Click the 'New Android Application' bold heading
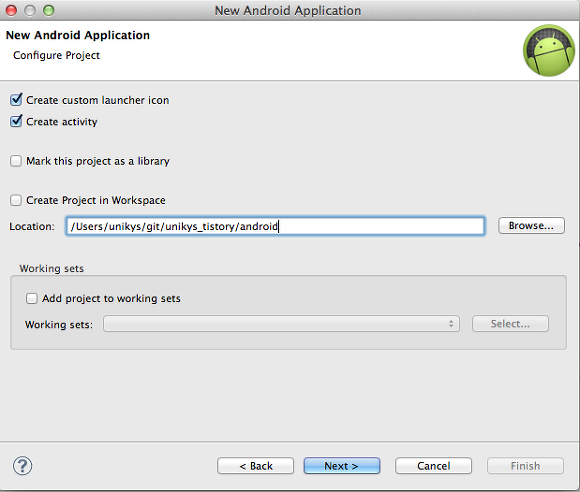580x492 pixels. click(x=78, y=35)
